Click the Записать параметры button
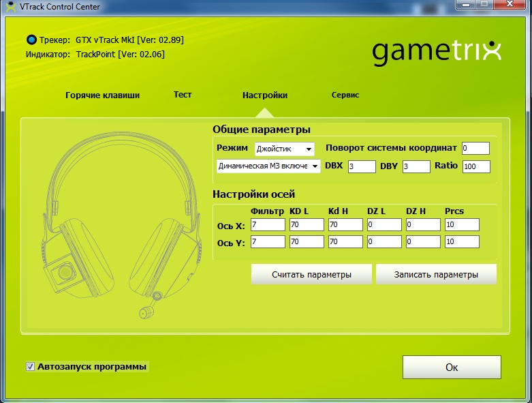This screenshot has width=532, height=403. [x=436, y=274]
